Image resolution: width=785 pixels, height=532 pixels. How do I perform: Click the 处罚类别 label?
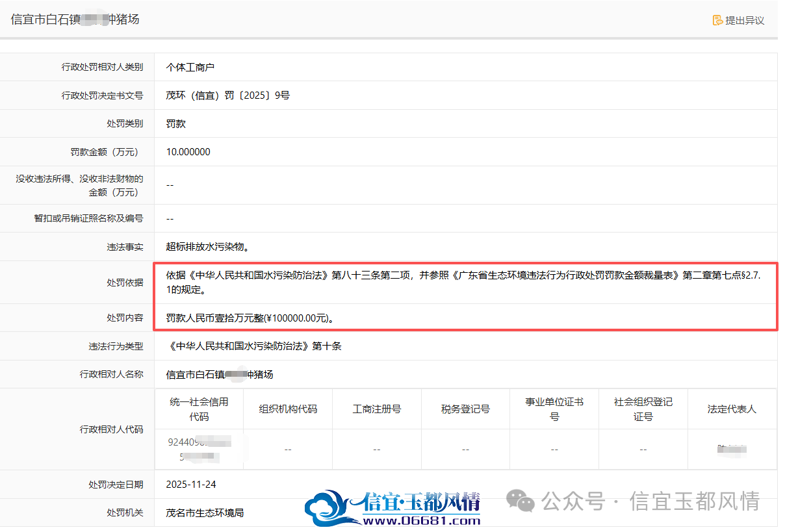tap(125, 123)
